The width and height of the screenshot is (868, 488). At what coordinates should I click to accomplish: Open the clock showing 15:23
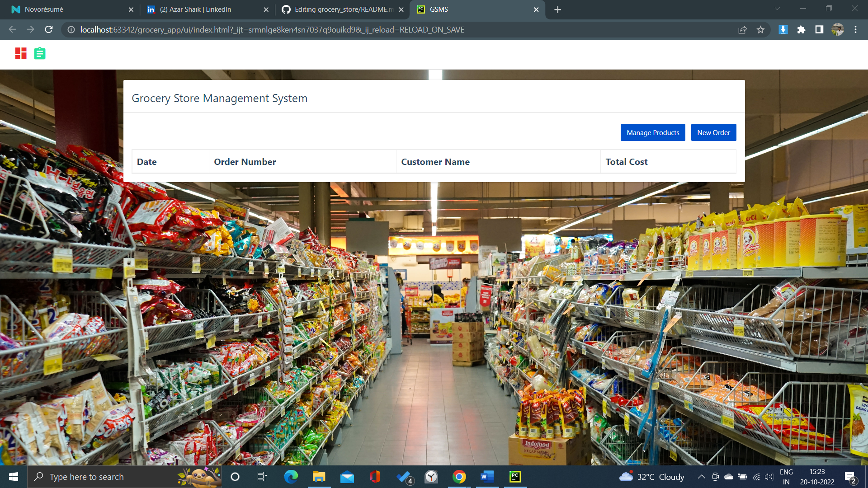817,477
